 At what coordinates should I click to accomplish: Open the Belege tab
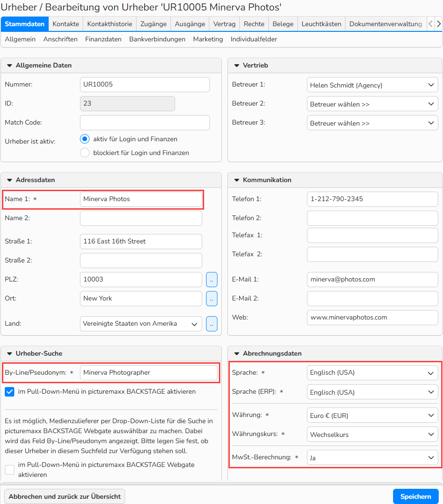(283, 24)
